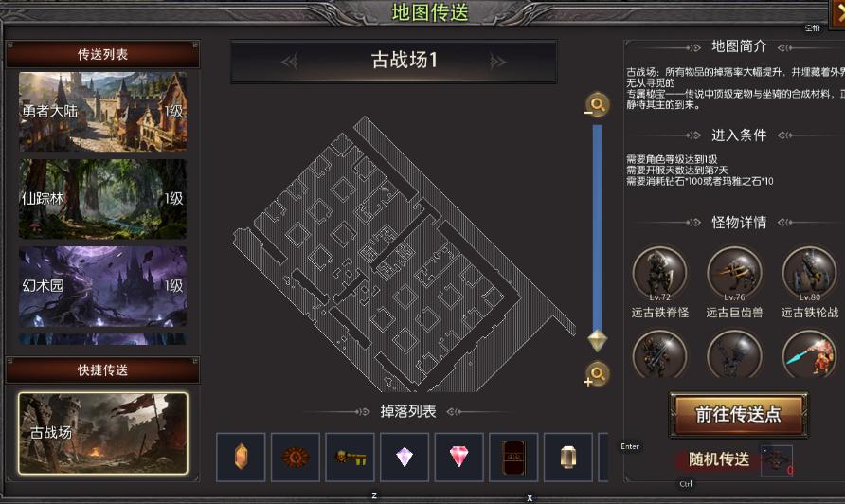Select the orange crystal drop item

(x=241, y=457)
